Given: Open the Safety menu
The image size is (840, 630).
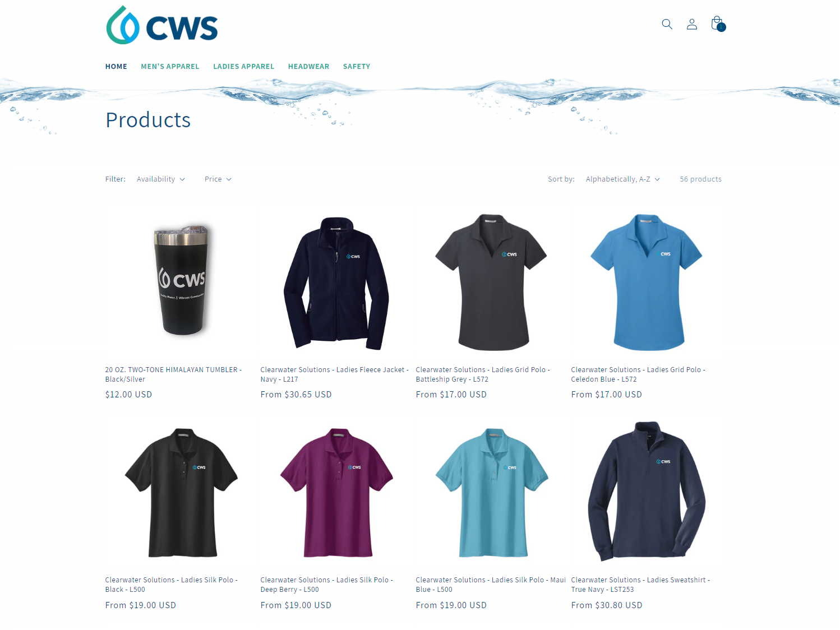Looking at the screenshot, I should tap(357, 67).
